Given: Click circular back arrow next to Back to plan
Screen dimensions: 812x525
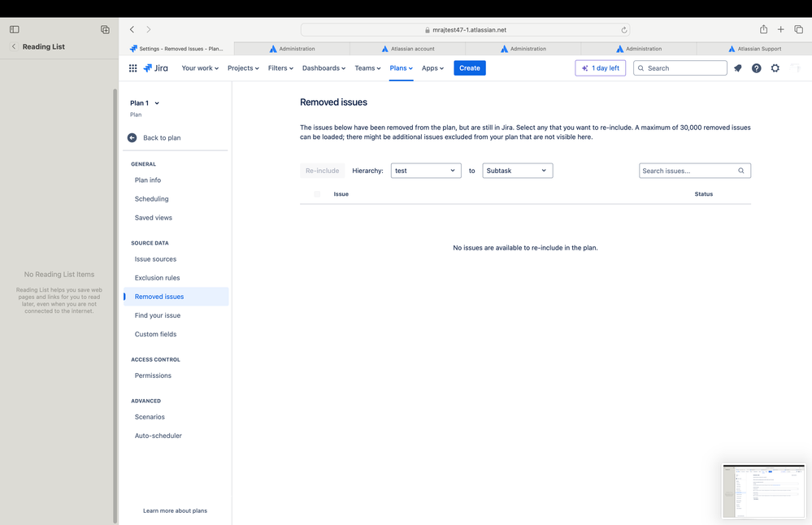Looking at the screenshot, I should click(x=130, y=137).
